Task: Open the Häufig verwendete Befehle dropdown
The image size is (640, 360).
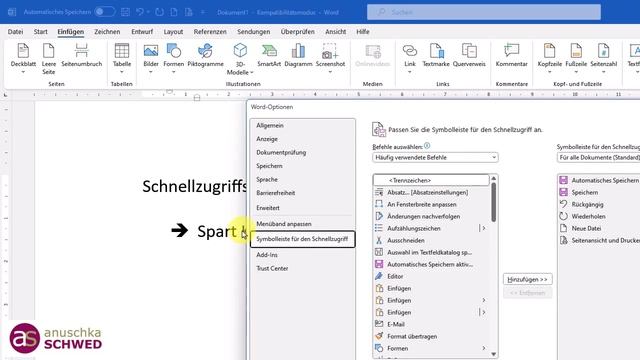Action: [435, 157]
